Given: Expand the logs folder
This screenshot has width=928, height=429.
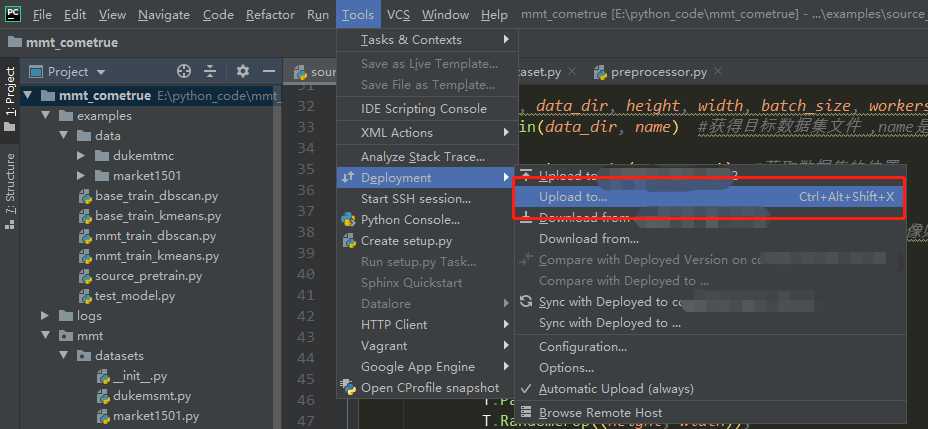Looking at the screenshot, I should (x=45, y=316).
